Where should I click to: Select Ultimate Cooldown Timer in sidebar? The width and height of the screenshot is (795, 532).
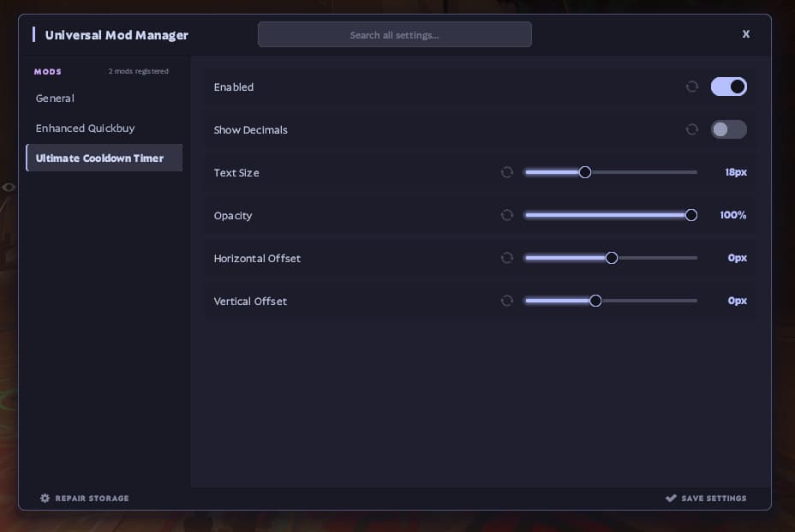click(104, 158)
